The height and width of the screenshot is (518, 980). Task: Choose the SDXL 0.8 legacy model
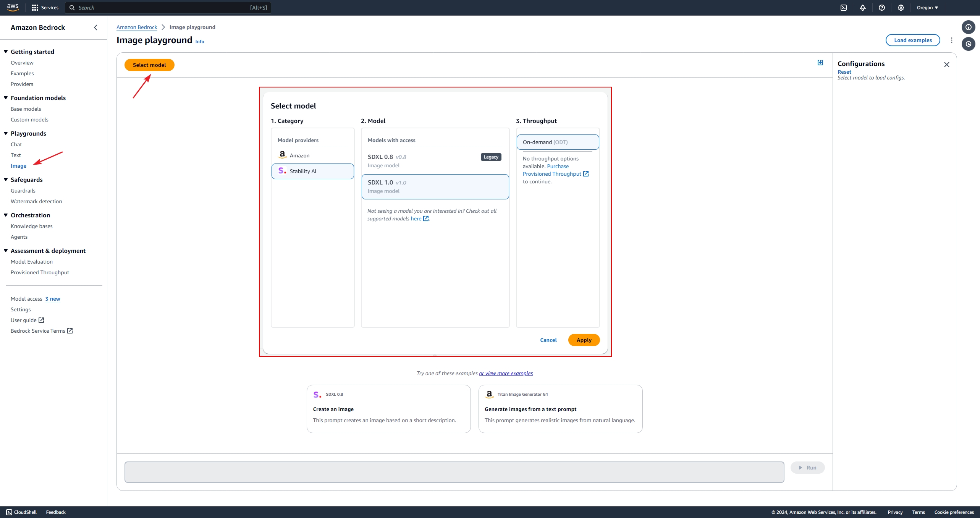[x=435, y=161]
